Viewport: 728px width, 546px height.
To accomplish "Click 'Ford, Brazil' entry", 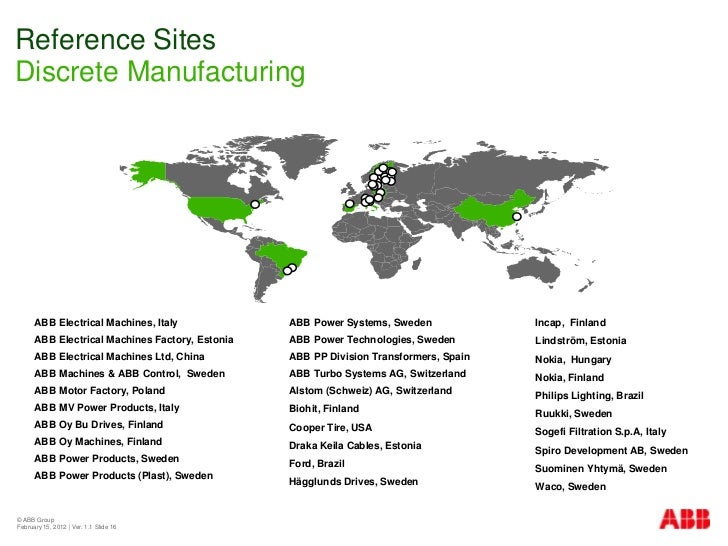I will [x=317, y=464].
